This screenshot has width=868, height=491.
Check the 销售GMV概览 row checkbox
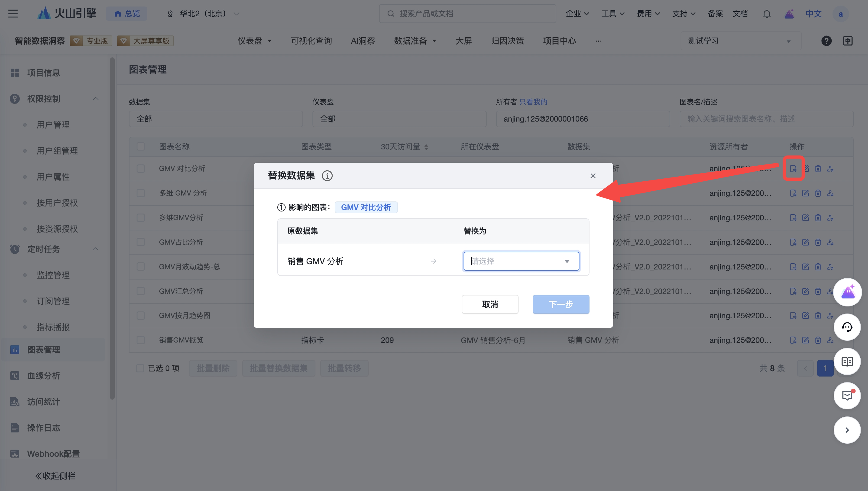pyautogui.click(x=140, y=340)
